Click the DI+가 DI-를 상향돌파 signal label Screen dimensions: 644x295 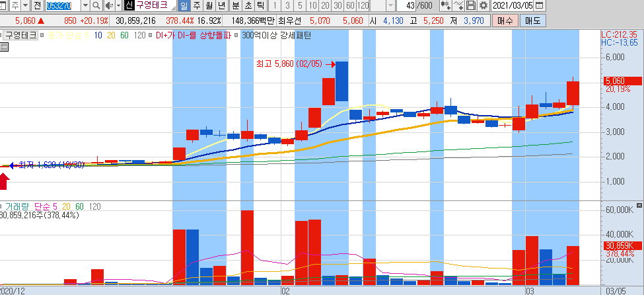193,36
